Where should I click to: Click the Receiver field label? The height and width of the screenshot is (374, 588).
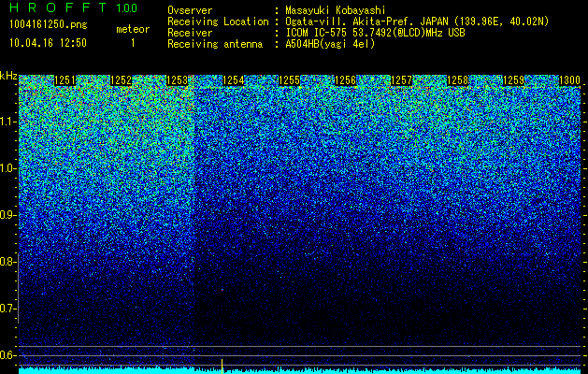coord(190,33)
